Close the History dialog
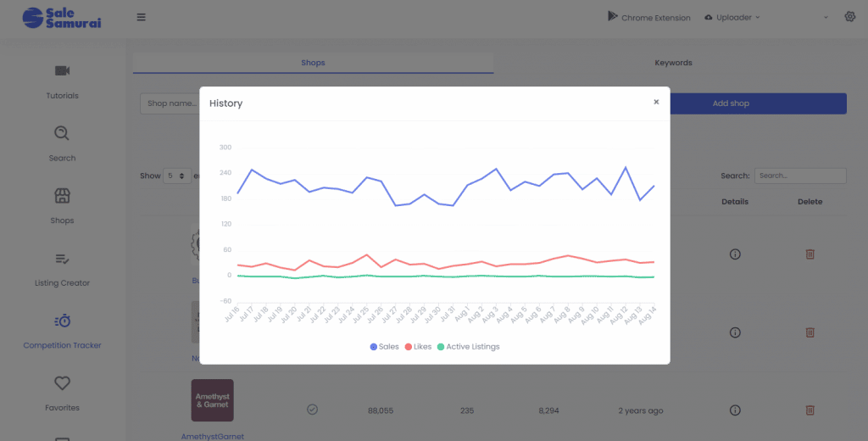Image resolution: width=868 pixels, height=441 pixels. 656,102
